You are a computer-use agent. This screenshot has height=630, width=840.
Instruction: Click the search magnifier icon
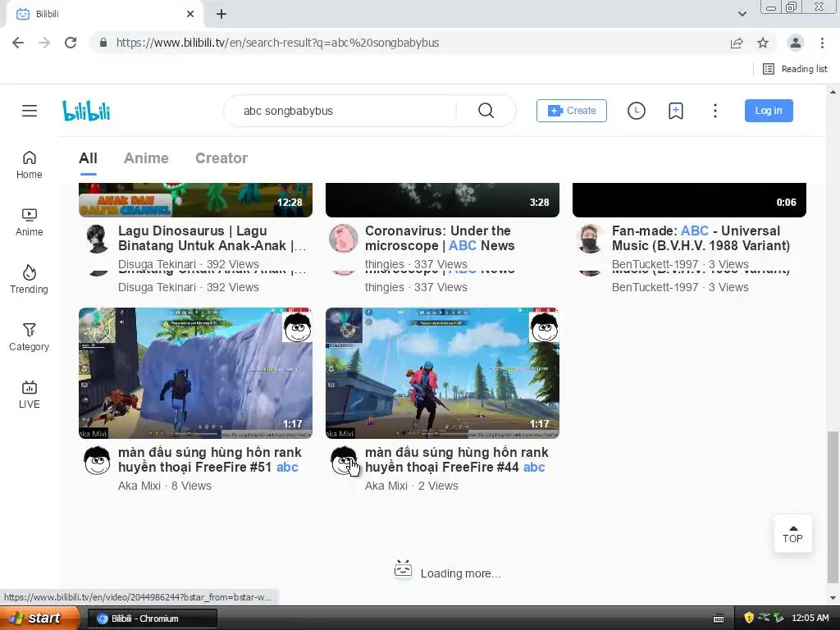click(x=486, y=111)
